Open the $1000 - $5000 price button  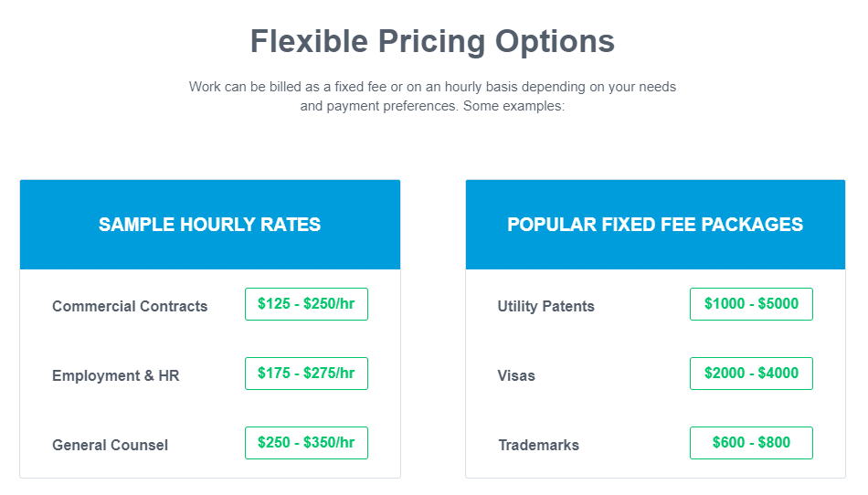pos(751,303)
